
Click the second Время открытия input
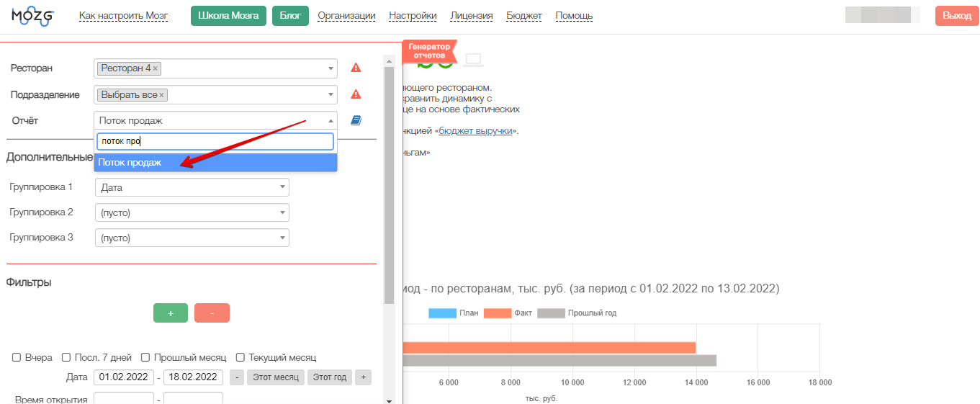pyautogui.click(x=193, y=398)
